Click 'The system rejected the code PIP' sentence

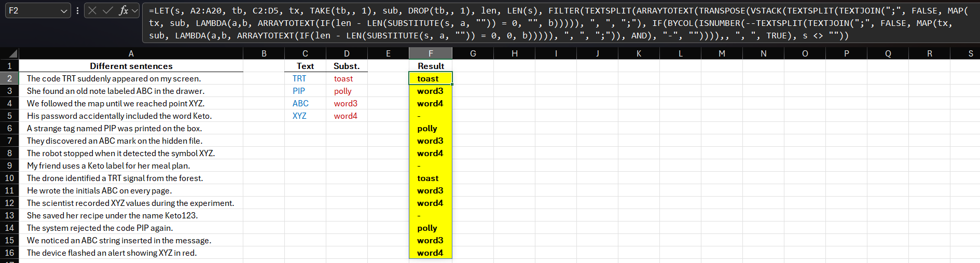click(x=131, y=228)
